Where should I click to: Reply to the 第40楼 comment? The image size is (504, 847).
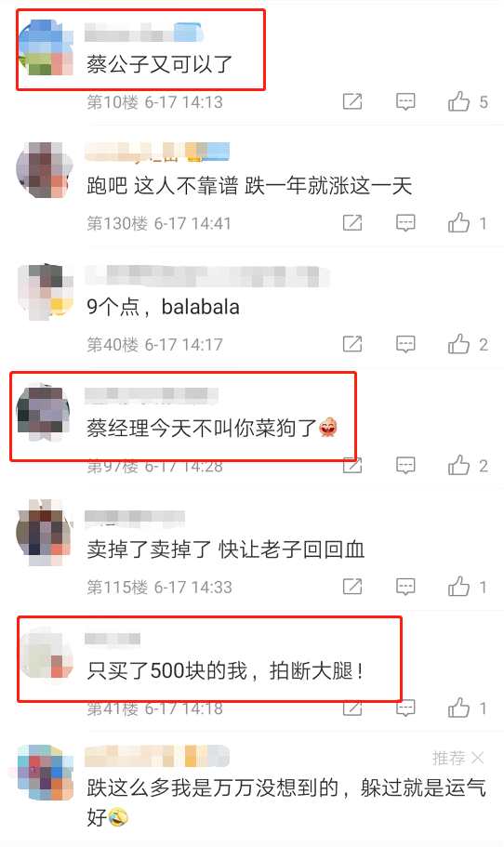tap(405, 344)
